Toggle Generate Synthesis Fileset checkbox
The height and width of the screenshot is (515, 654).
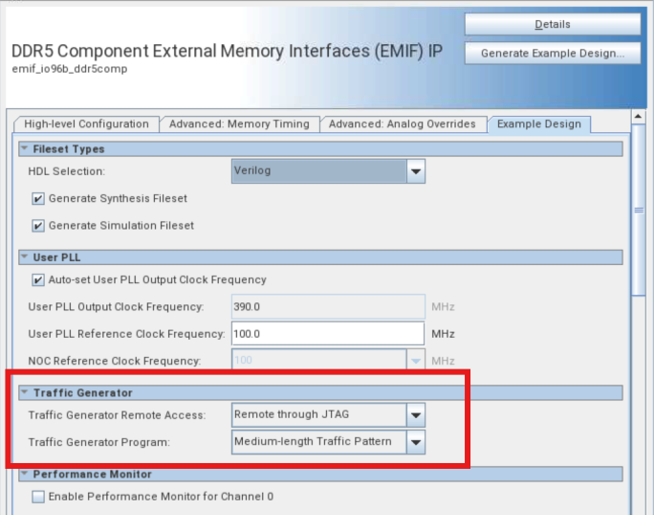point(39,198)
